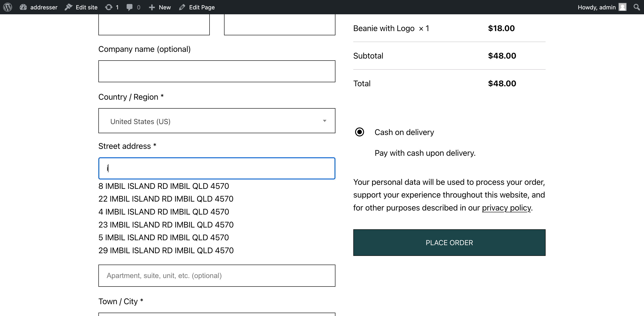
Task: Click the Edit site brush icon
Action: point(68,7)
